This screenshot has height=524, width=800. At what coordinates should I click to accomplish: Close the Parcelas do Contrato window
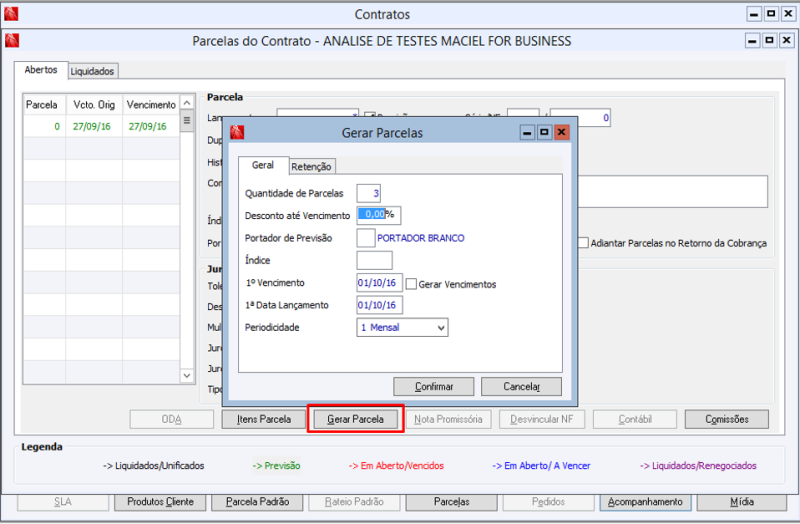[x=787, y=40]
